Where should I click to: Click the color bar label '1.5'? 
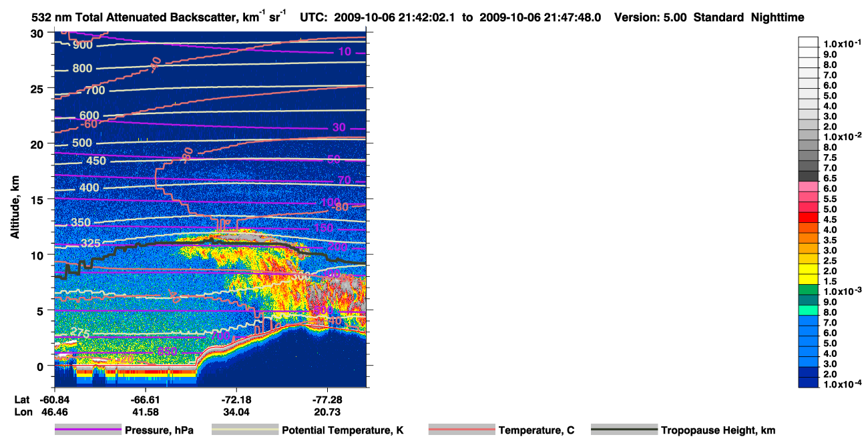pyautogui.click(x=830, y=281)
